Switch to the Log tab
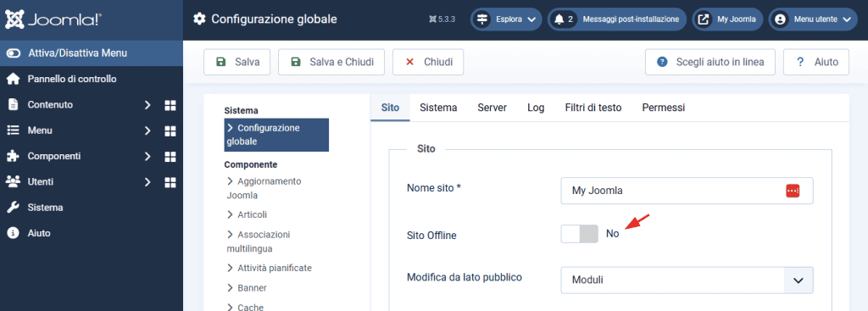 [536, 108]
